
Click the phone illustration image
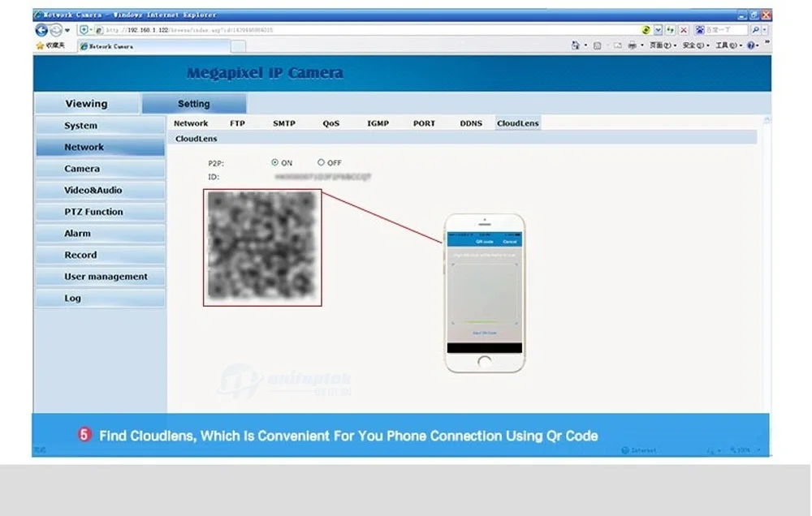click(x=485, y=293)
